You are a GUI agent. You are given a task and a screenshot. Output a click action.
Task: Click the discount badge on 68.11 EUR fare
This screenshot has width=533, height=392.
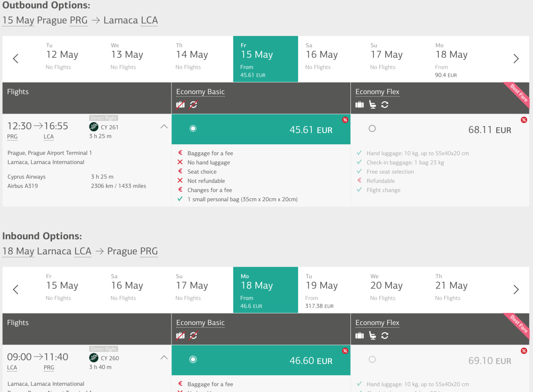tap(524, 120)
